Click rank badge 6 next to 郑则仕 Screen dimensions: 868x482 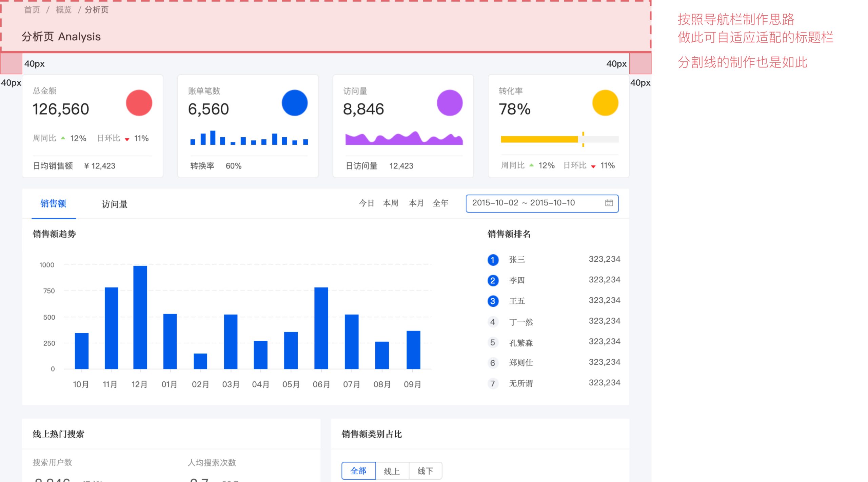[x=493, y=363]
